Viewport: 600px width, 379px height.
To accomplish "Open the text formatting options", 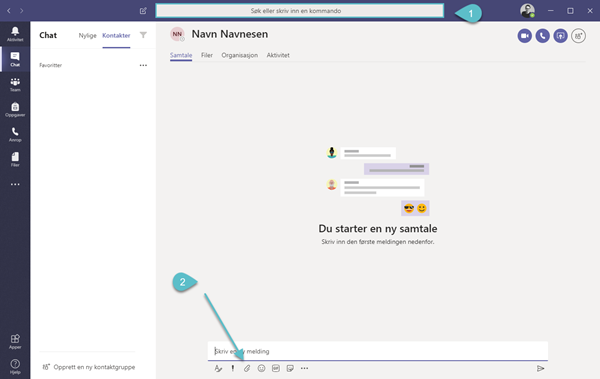I will 218,368.
